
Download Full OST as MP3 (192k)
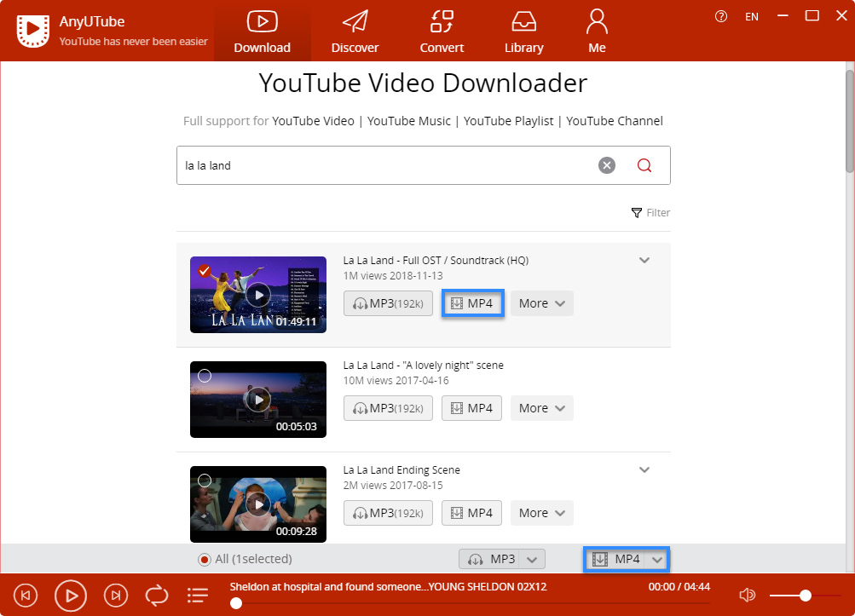point(388,303)
